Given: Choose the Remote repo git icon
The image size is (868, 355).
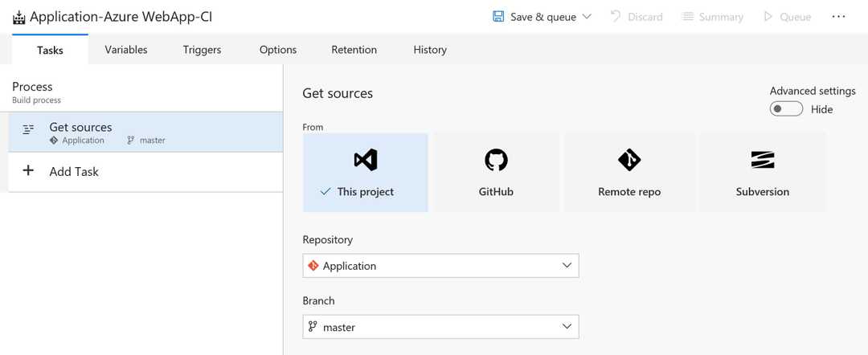Looking at the screenshot, I should [x=628, y=160].
